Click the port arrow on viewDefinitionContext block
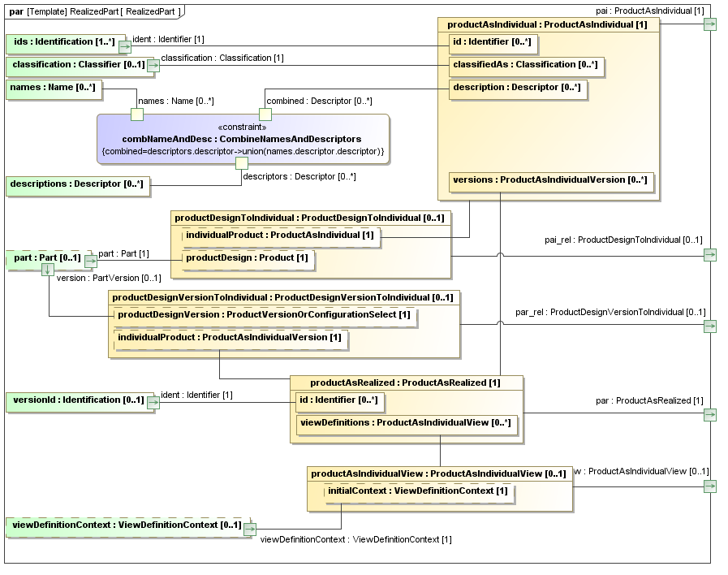728x575 pixels. [250, 529]
